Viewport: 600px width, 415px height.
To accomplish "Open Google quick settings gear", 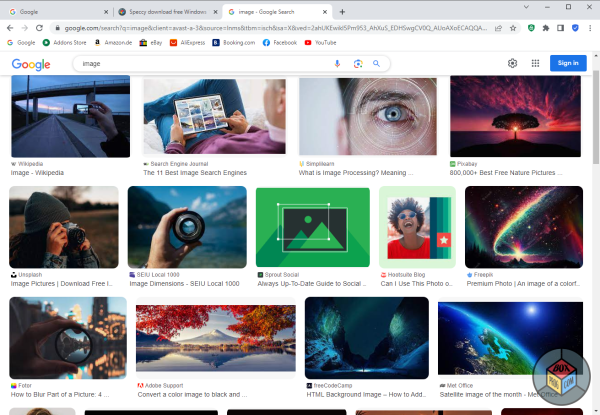I will [512, 63].
